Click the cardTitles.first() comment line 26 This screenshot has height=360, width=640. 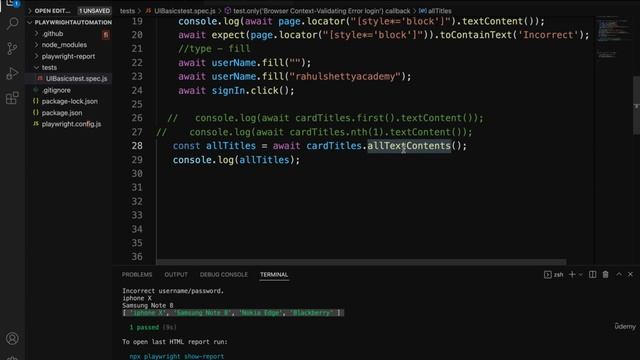325,118
